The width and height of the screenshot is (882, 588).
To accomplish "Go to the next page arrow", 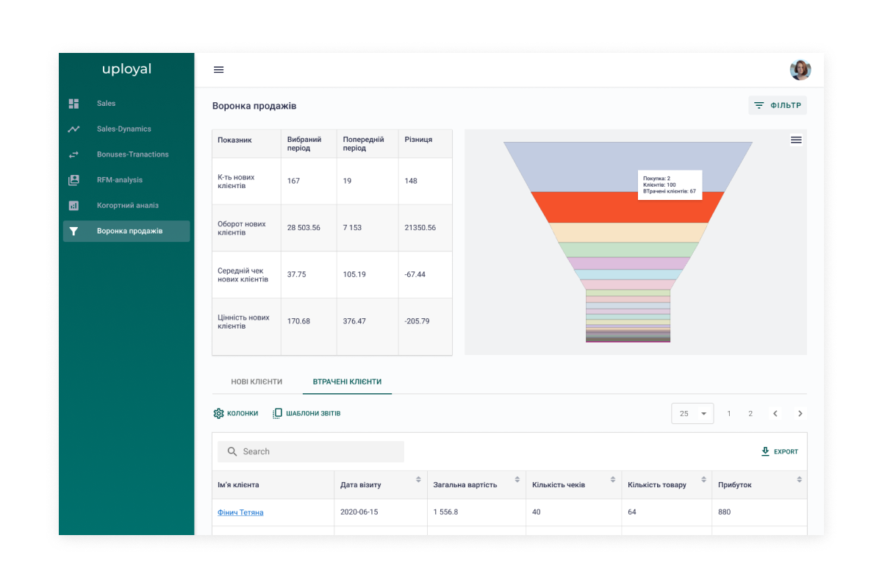I will pyautogui.click(x=800, y=414).
